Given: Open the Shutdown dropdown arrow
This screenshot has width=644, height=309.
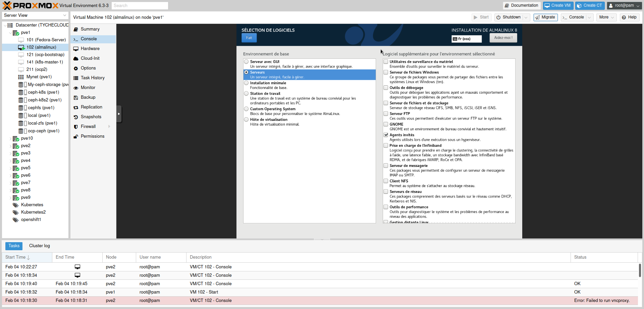Looking at the screenshot, I should [x=526, y=17].
